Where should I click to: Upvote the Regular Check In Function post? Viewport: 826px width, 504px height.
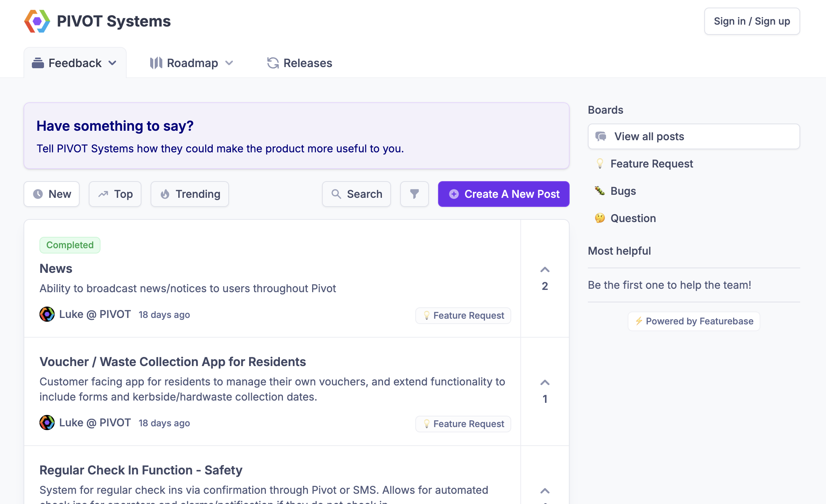pyautogui.click(x=545, y=491)
